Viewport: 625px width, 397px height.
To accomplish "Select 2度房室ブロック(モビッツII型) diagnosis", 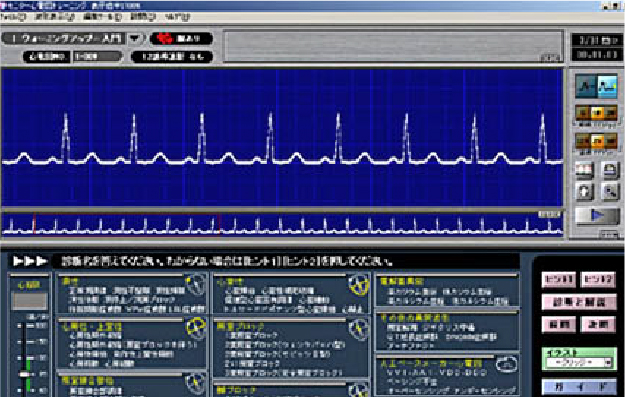I will point(277,354).
